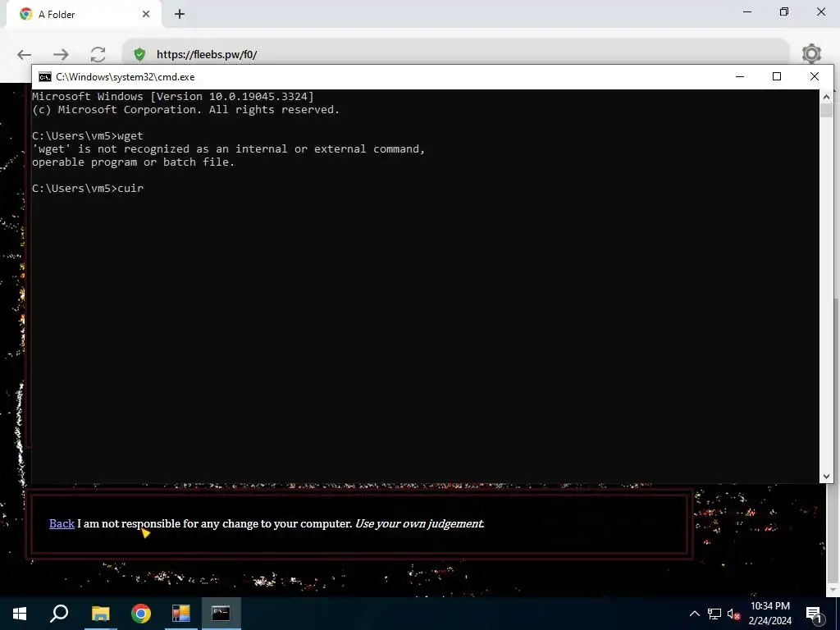Click the colorful taskbar app icon
Image resolution: width=840 pixels, height=630 pixels.
[181, 614]
